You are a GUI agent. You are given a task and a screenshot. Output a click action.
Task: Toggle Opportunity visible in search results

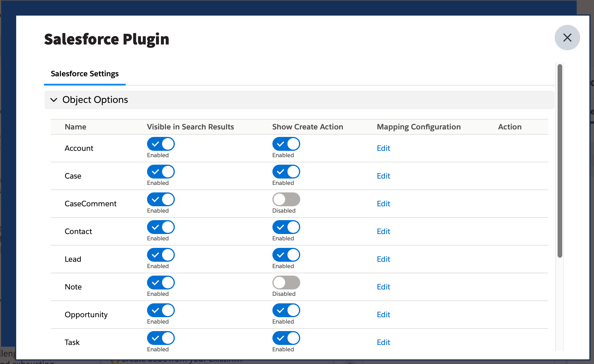point(161,310)
